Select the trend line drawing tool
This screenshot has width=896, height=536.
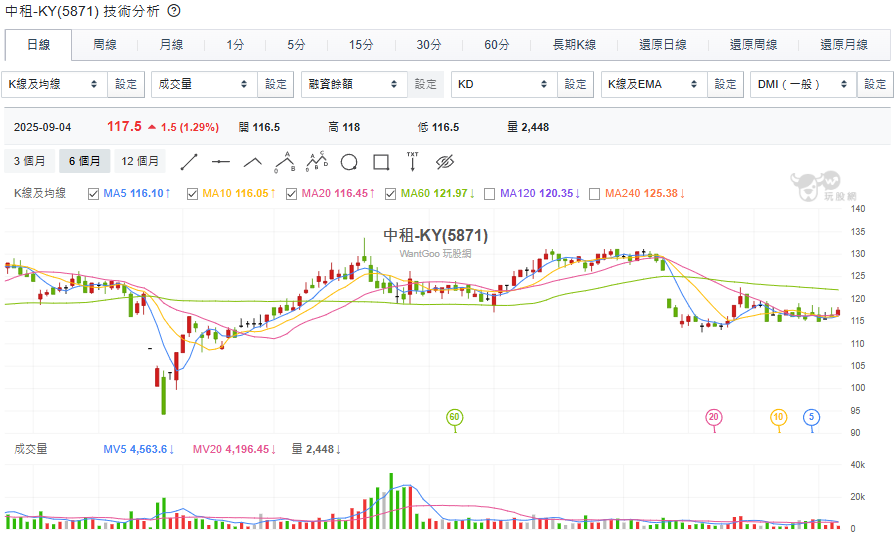(189, 161)
